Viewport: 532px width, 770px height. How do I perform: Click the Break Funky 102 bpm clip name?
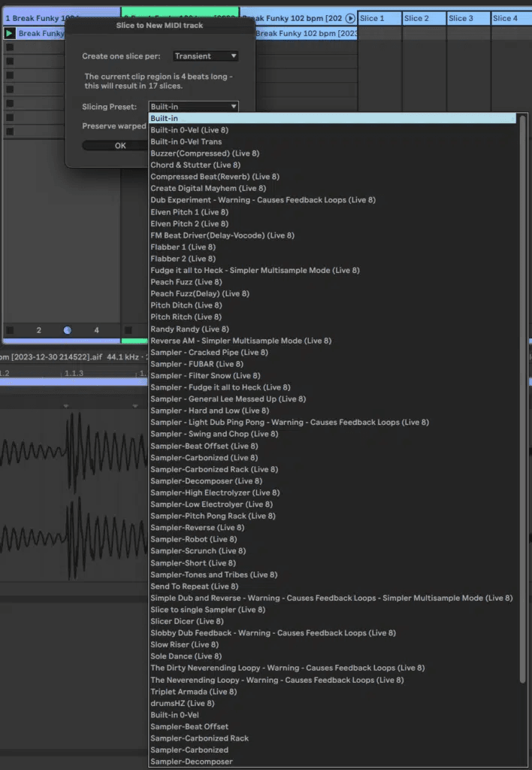click(306, 33)
